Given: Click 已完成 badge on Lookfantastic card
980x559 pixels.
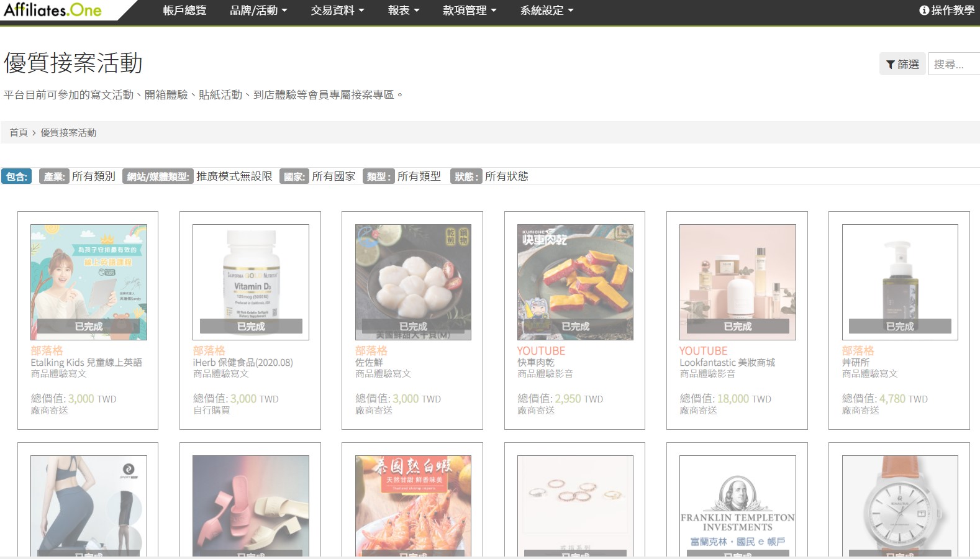Looking at the screenshot, I should click(738, 326).
